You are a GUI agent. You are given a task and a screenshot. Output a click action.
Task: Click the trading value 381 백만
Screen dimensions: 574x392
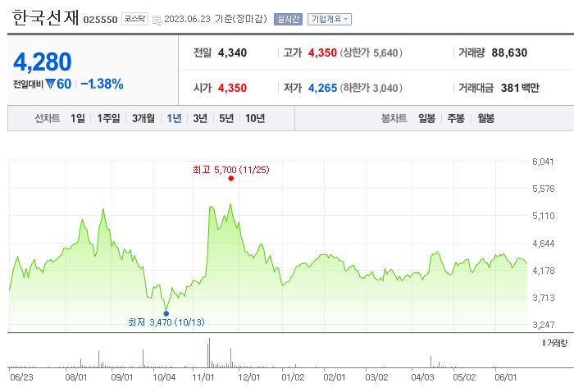pos(520,89)
